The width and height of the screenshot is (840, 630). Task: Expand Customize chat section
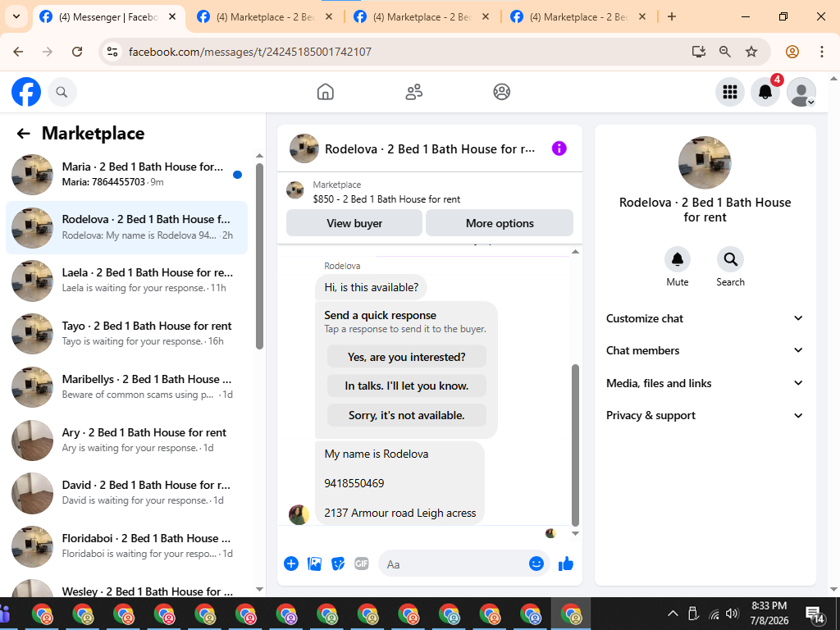[705, 318]
